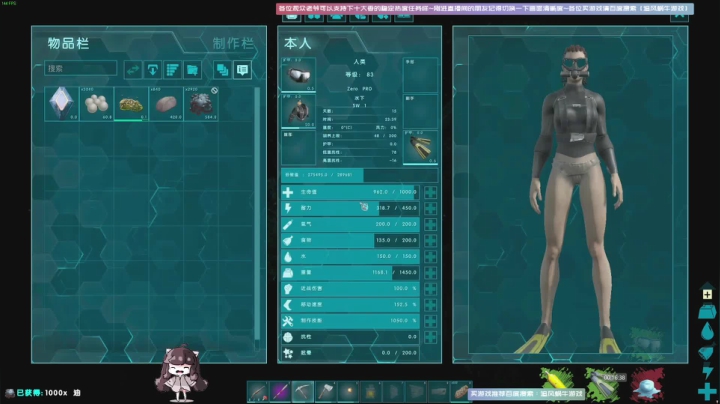This screenshot has width=720, height=404.
Task: Select the lantern item hotbar slot
Action: pos(371,392)
